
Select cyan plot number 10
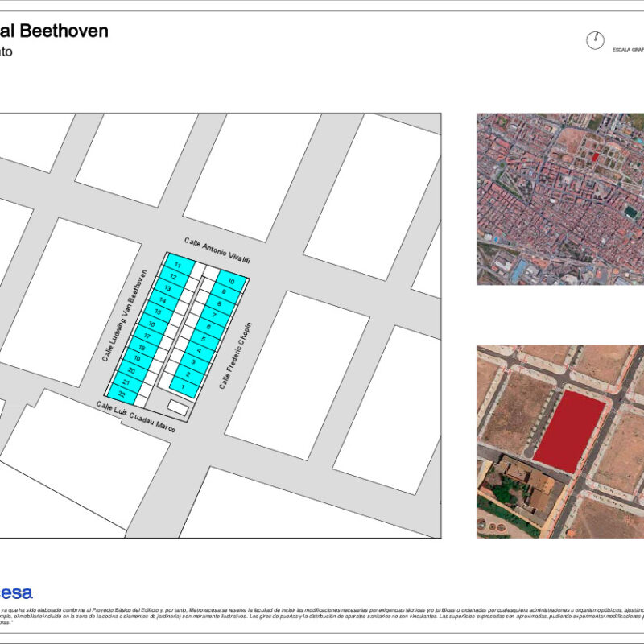click(231, 282)
